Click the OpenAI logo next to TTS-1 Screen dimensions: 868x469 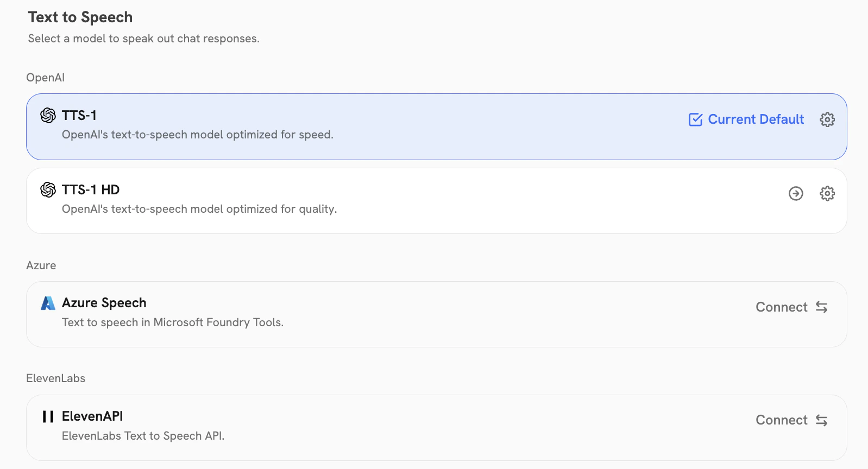pos(48,116)
